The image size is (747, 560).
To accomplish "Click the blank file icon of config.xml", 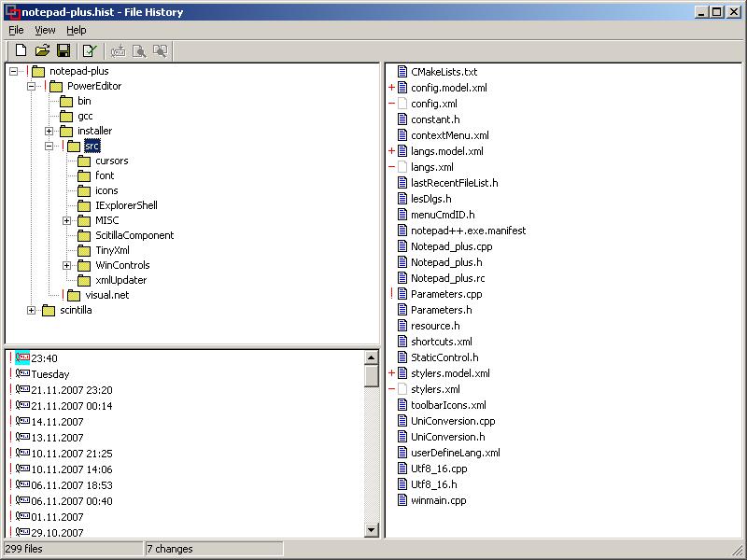I will (x=402, y=104).
